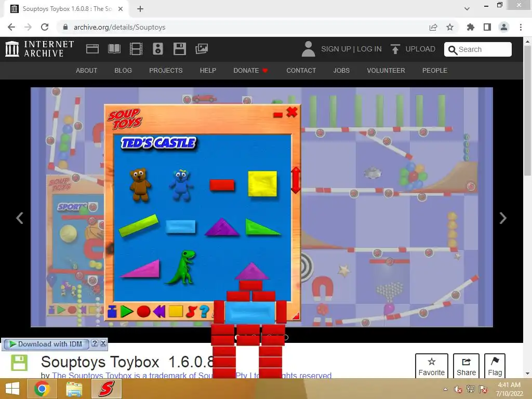Click the Ted's Castle title
The image size is (532, 399).
click(158, 143)
